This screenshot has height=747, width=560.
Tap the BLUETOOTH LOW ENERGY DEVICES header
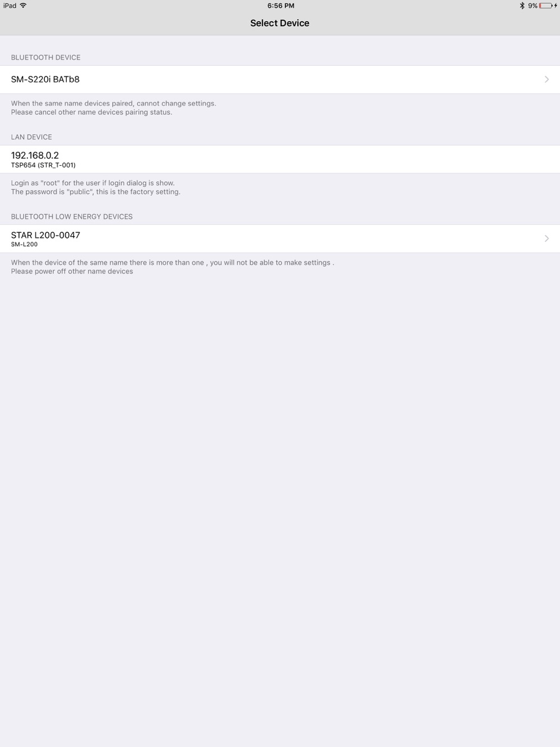72,217
